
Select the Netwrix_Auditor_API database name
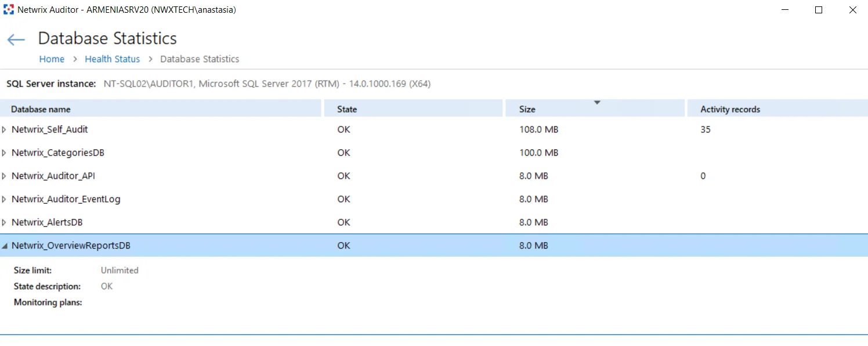53,176
